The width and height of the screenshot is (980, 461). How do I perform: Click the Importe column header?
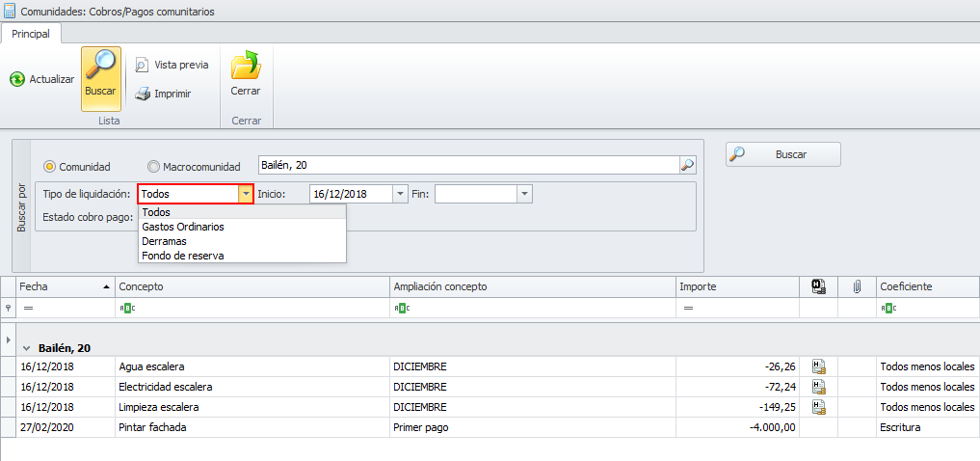[737, 286]
